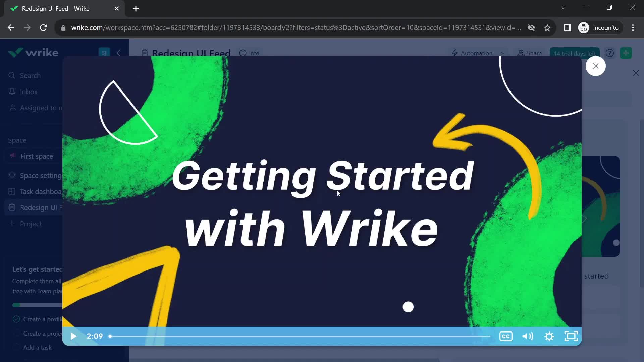Click the video thumbnail behind the popup
The width and height of the screenshot is (644, 362).
point(601,206)
